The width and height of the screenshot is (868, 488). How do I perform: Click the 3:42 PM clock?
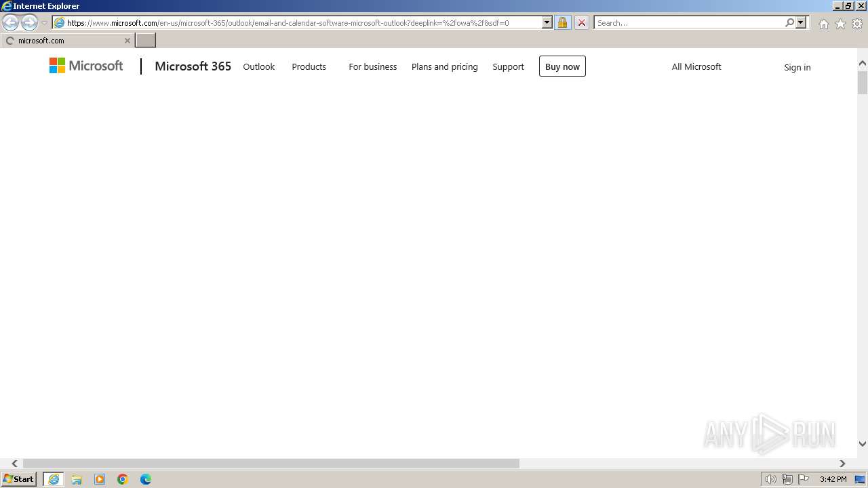[833, 479]
